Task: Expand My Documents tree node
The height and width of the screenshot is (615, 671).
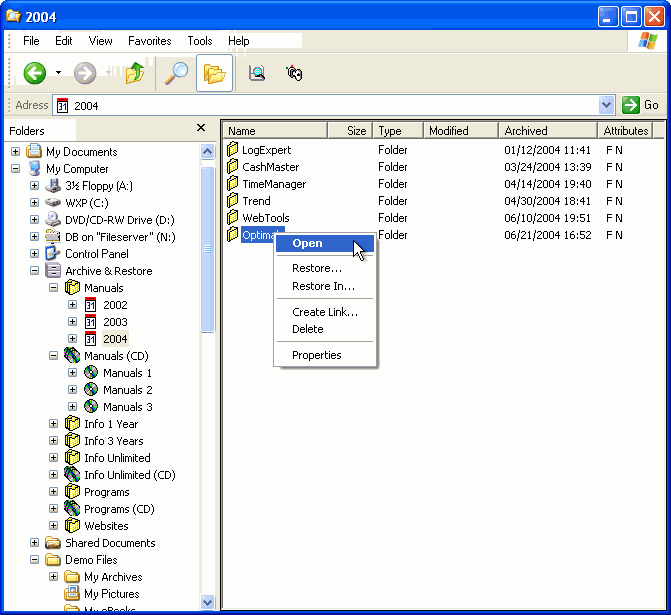Action: click(x=15, y=152)
